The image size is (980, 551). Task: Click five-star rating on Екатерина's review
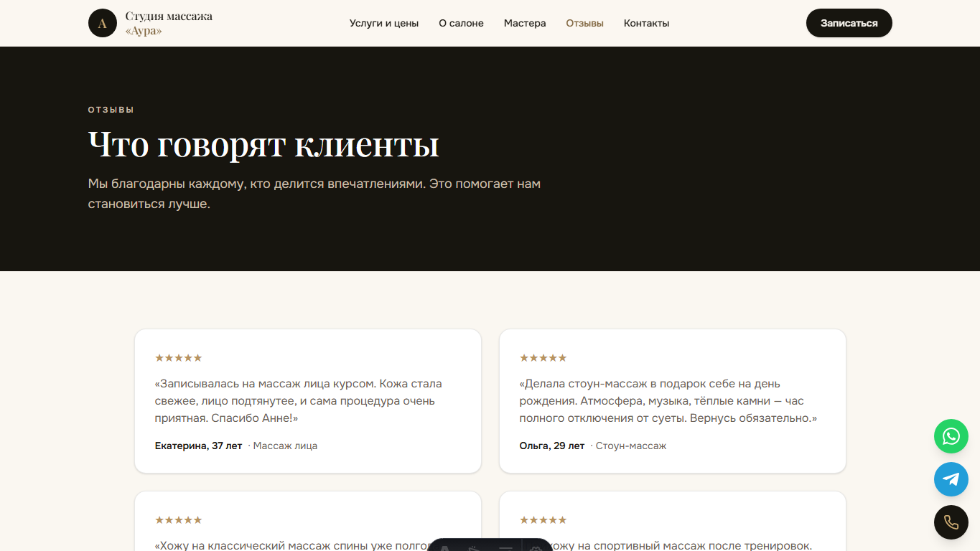pos(179,358)
